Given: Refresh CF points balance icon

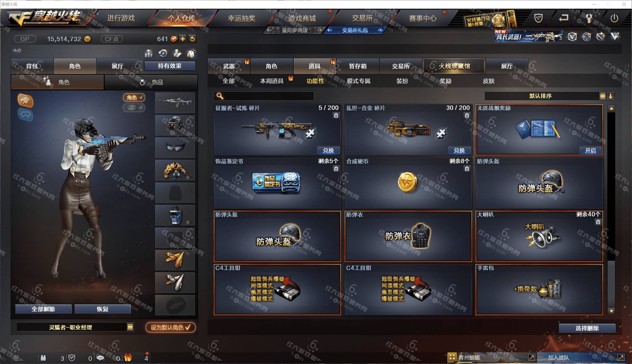Looking at the screenshot, I should [x=192, y=39].
